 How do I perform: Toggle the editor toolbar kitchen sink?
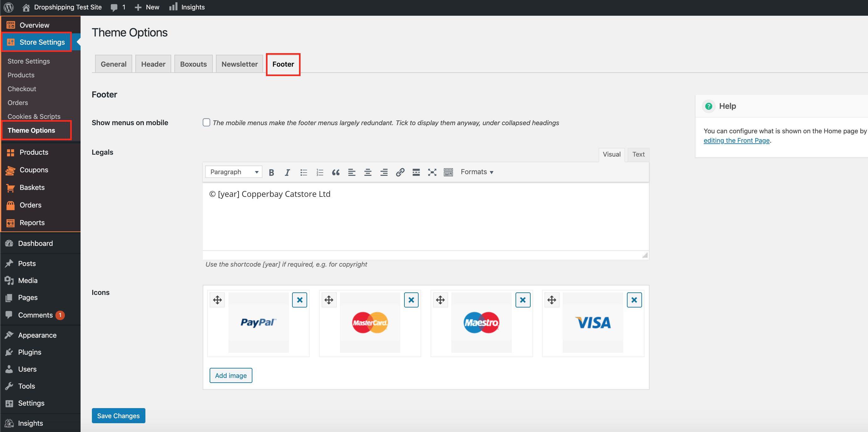pos(448,172)
